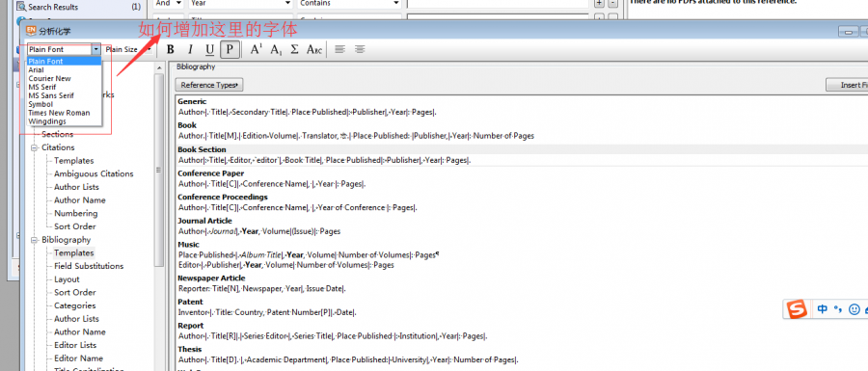Choose Arial from font list
This screenshot has height=371, width=868.
(x=65, y=70)
